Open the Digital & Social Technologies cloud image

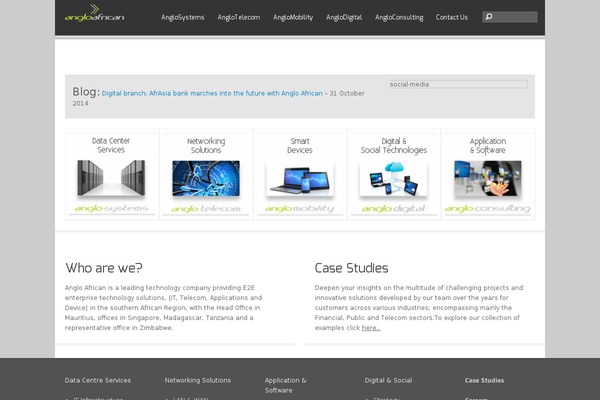pyautogui.click(x=393, y=178)
